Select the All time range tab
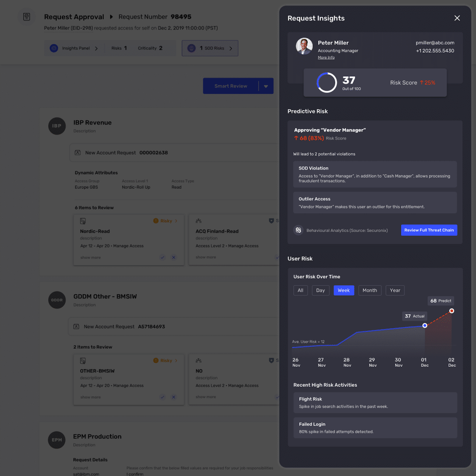476x476 pixels. (300, 290)
